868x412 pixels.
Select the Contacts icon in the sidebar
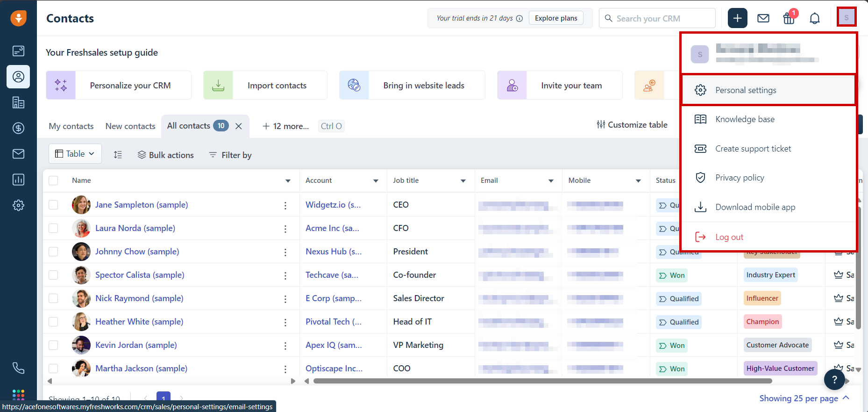18,77
